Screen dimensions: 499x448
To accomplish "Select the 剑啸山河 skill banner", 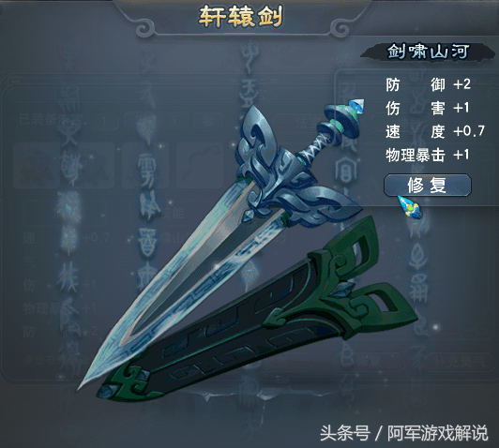I will click(428, 52).
